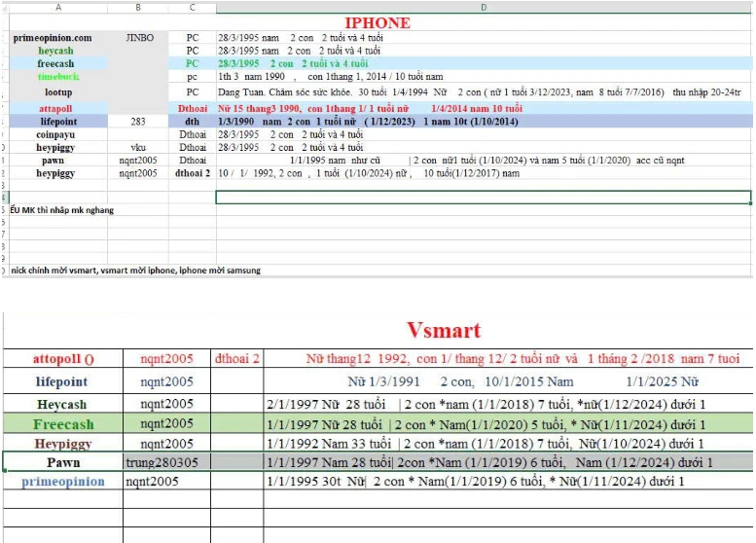
Task: Click the 'Nữ 1/3/1991 2 con' cell
Action: [x=508, y=381]
